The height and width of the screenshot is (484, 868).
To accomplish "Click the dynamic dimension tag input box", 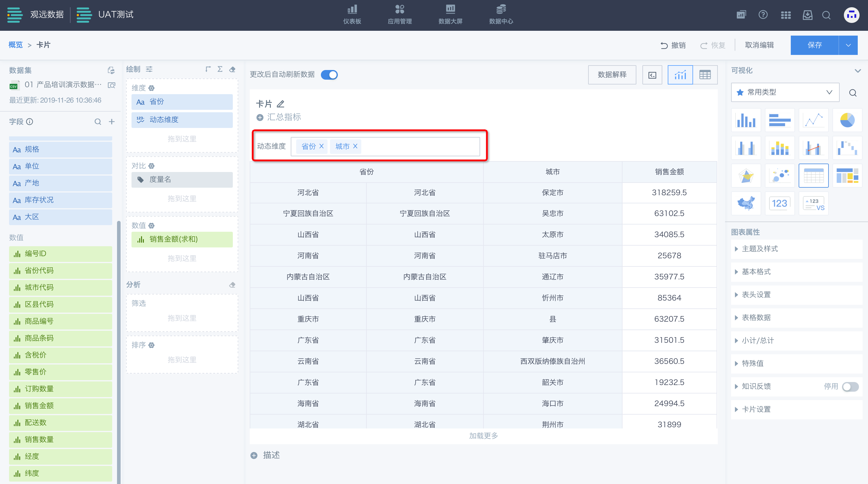I will (x=385, y=146).
